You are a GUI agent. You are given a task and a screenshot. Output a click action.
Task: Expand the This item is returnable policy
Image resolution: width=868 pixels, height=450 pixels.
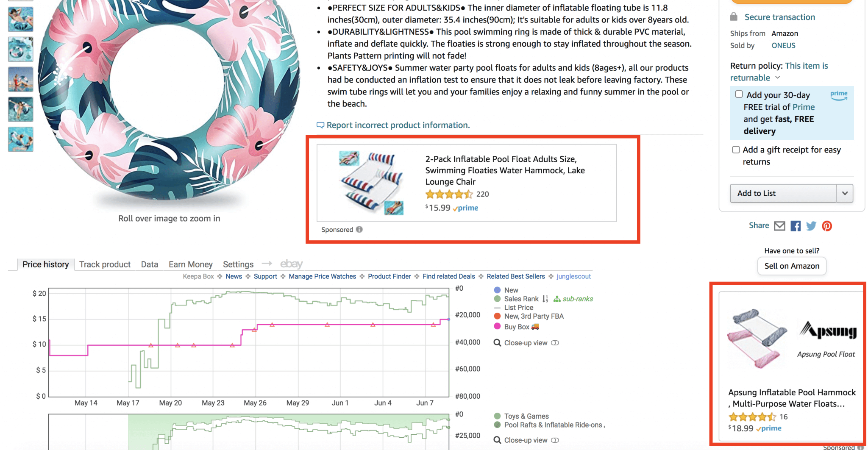(778, 78)
